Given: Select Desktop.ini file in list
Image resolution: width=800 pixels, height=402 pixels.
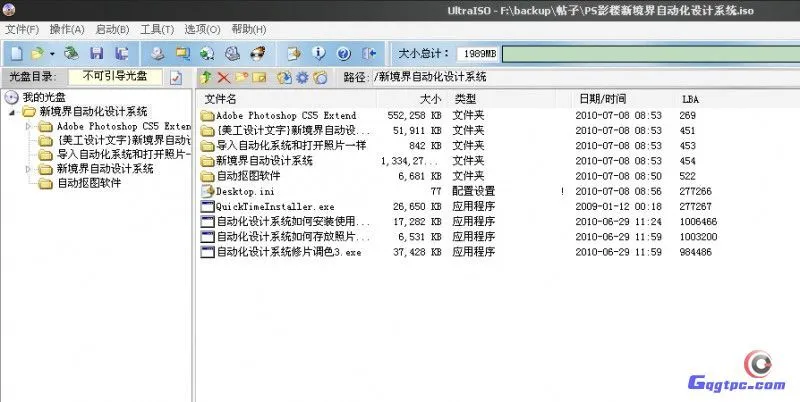Looking at the screenshot, I should (x=245, y=192).
